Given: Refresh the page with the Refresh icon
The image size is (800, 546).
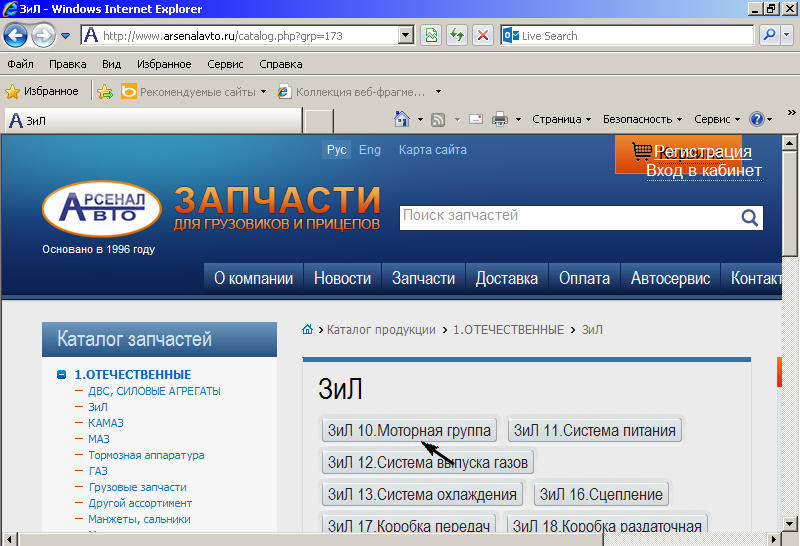Looking at the screenshot, I should (457, 36).
